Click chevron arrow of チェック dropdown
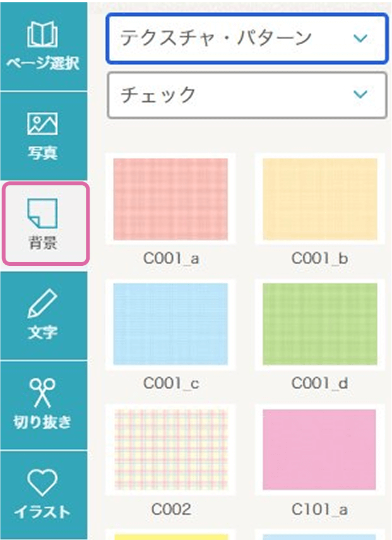This screenshot has height=540, width=392. point(360,94)
